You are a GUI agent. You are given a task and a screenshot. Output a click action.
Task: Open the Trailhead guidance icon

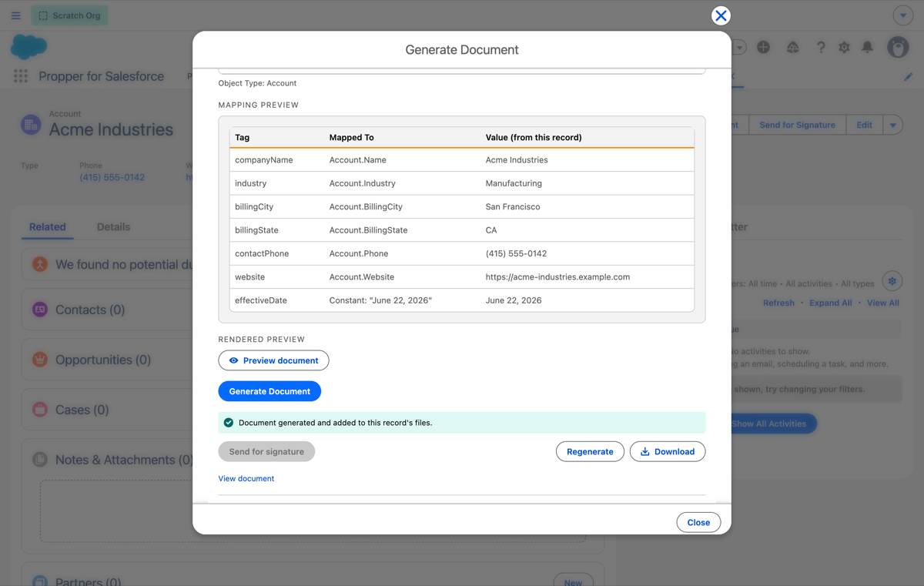pos(792,47)
